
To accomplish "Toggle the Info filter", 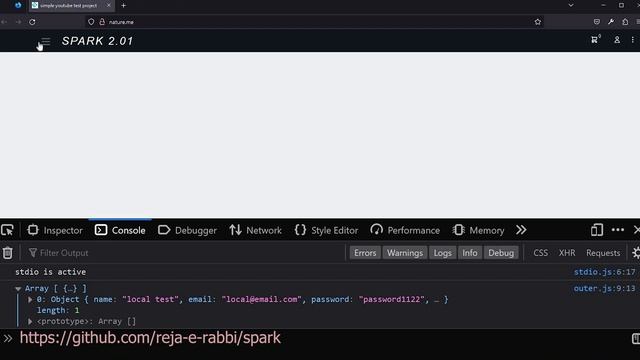I will [x=470, y=253].
